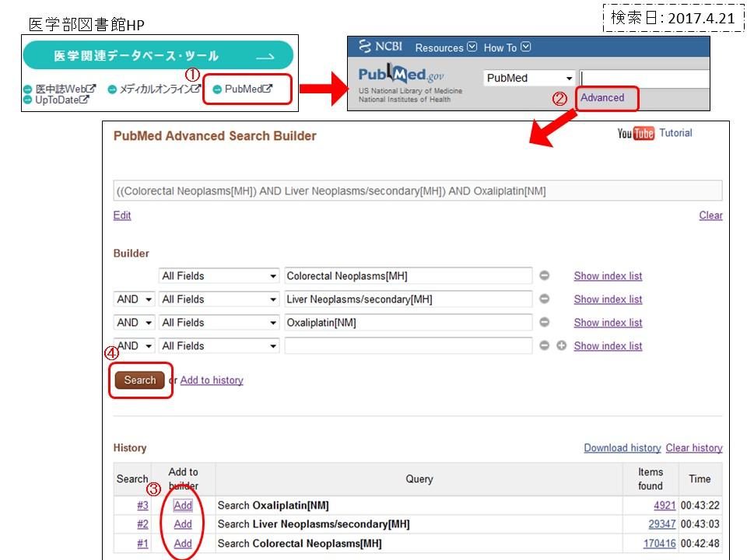Viewport: 747px width, 560px height.
Task: Open history search #2 link
Action: (x=142, y=524)
